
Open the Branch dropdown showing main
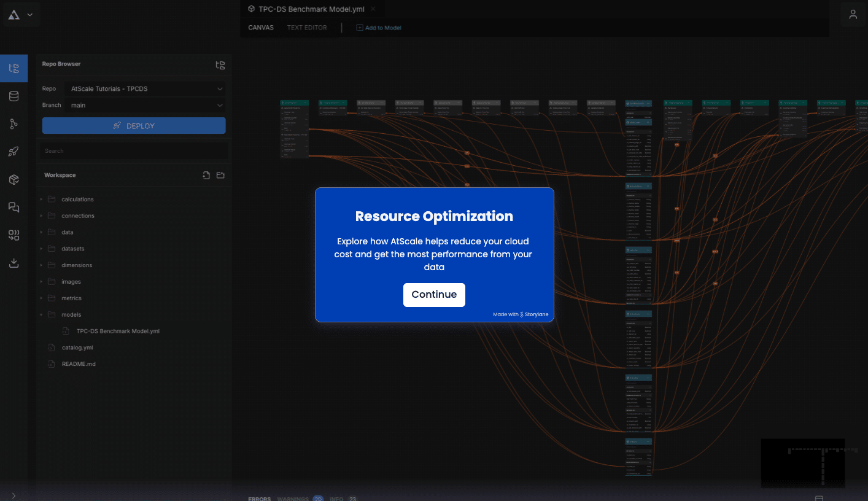[x=144, y=104]
